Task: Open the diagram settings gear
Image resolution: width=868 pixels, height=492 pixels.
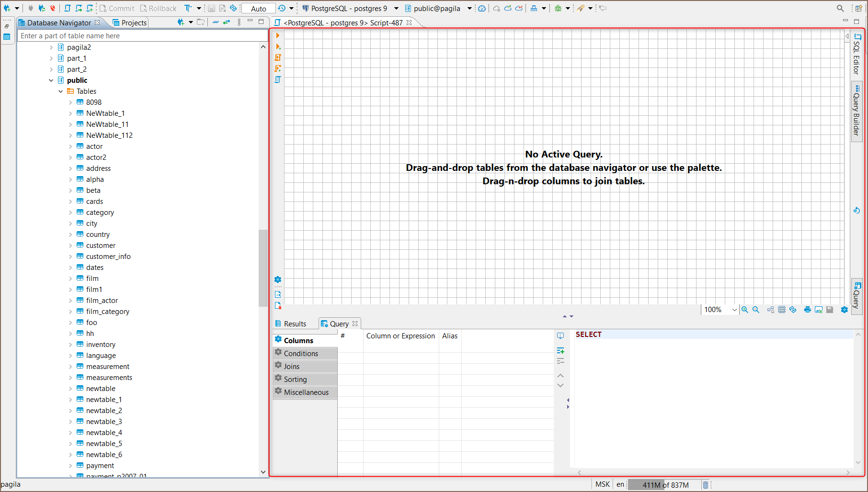Action: (x=845, y=310)
